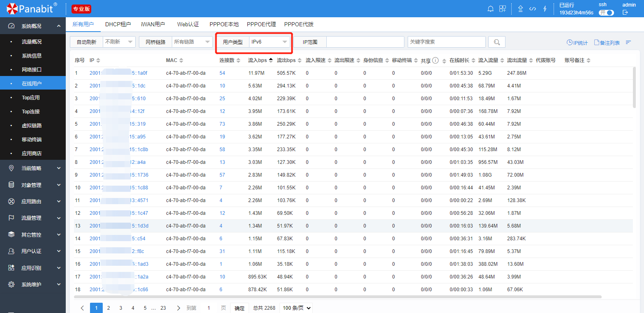
Task: Open the code brackets icon in header
Action: click(533, 9)
